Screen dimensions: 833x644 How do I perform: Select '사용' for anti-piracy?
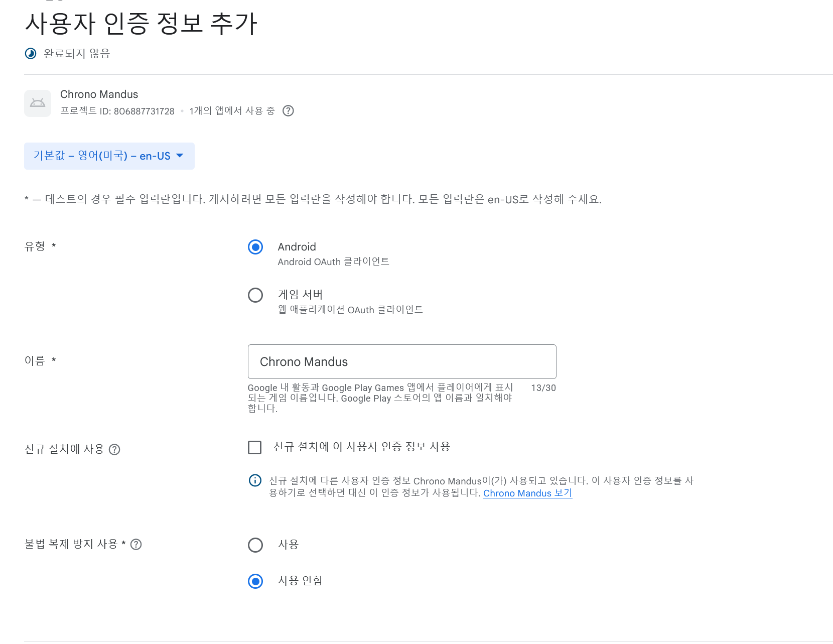(255, 545)
